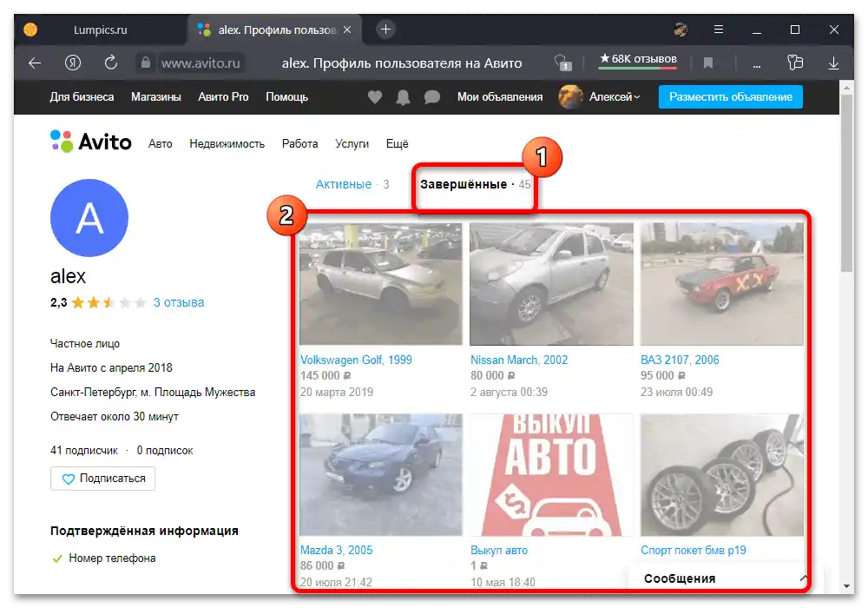Click the Разместить объявление button
The height and width of the screenshot is (608, 868).
click(730, 97)
